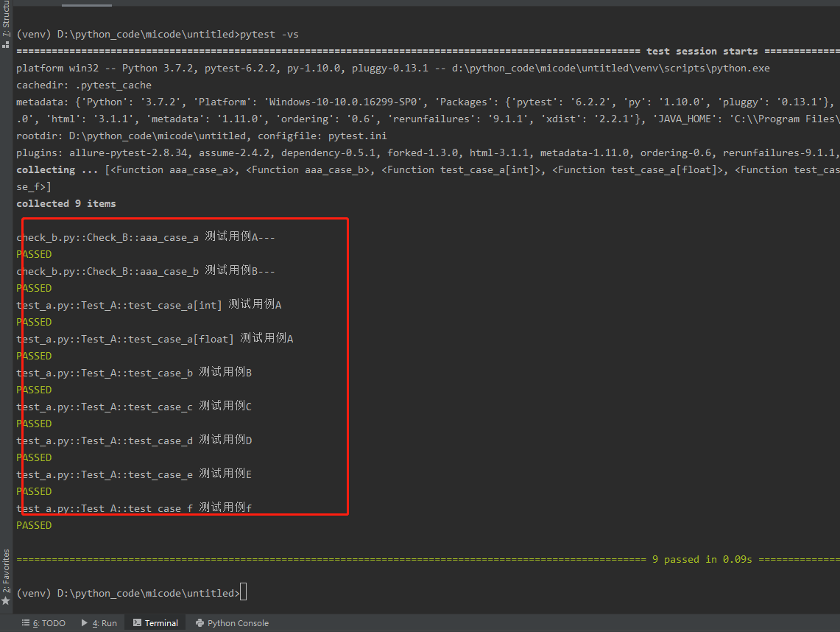Click the Test_A::test_case_d result line
The image size is (840, 632).
tap(134, 440)
